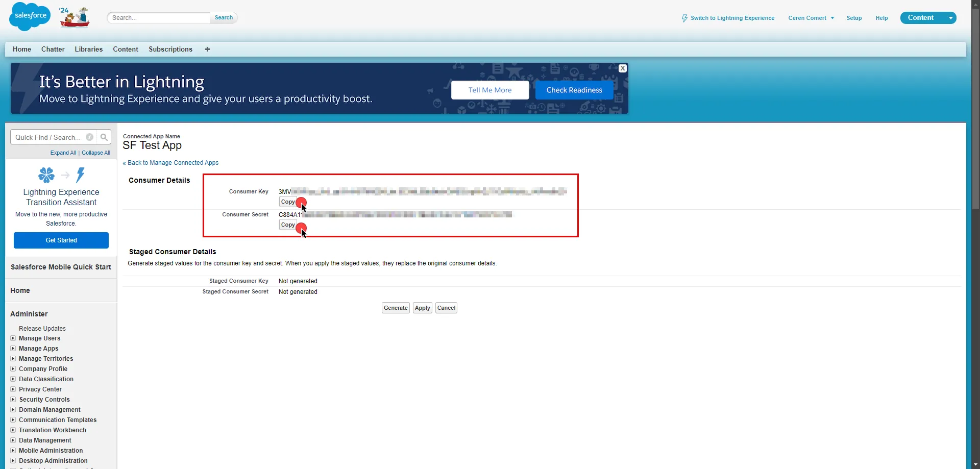The height and width of the screenshot is (469, 980).
Task: Click Collapse All in sidebar
Action: tap(96, 153)
